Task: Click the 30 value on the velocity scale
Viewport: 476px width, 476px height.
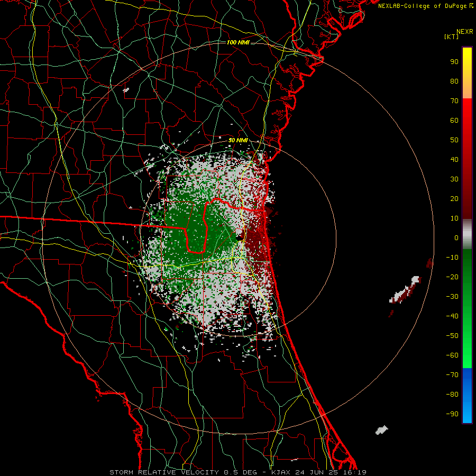Action: [454, 179]
